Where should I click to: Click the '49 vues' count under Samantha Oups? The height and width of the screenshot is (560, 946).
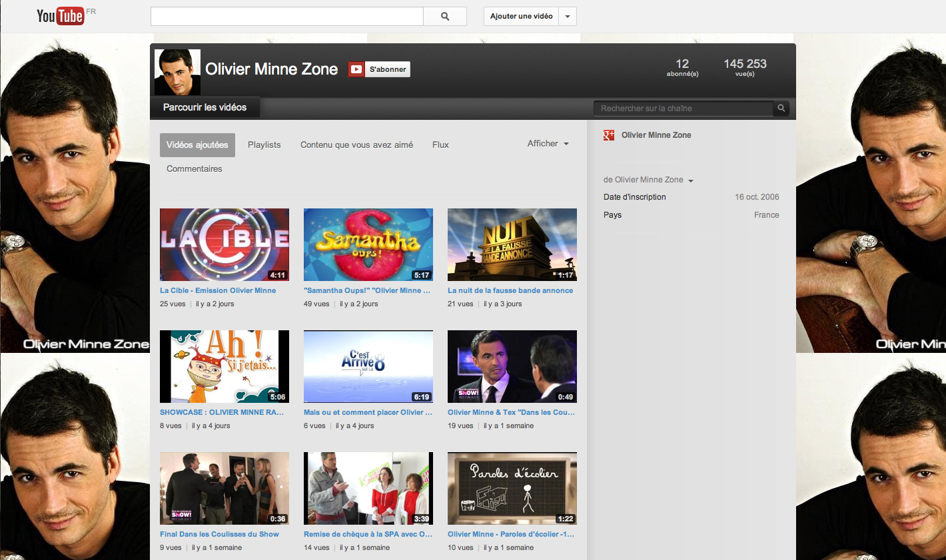coord(316,304)
